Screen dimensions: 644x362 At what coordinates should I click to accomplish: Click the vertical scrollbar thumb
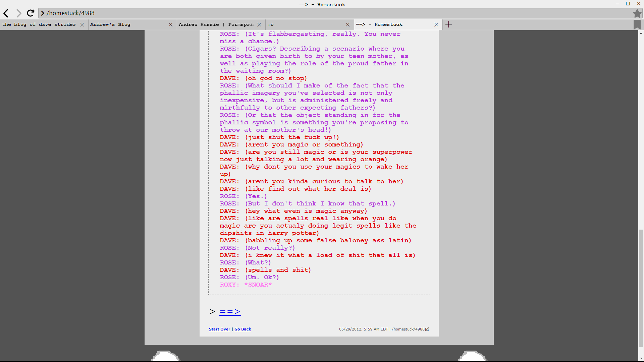point(641,288)
